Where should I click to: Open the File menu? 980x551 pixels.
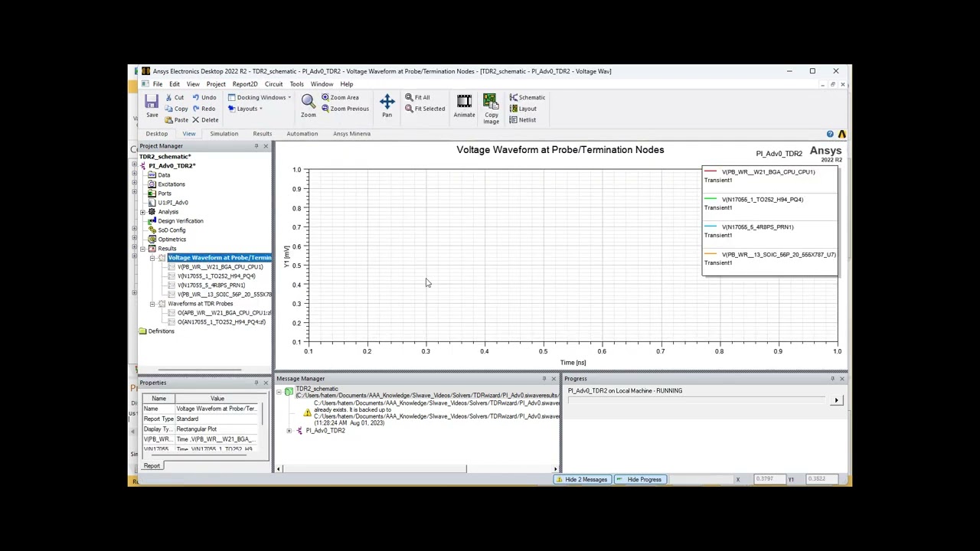[x=157, y=84]
